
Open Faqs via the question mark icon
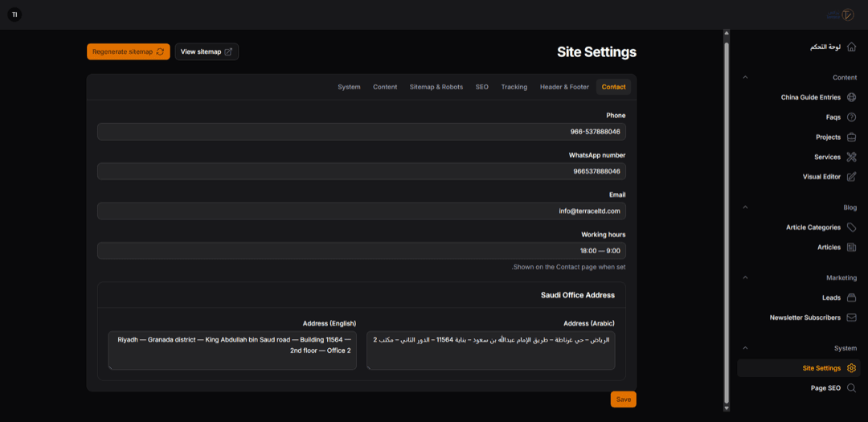(x=851, y=117)
